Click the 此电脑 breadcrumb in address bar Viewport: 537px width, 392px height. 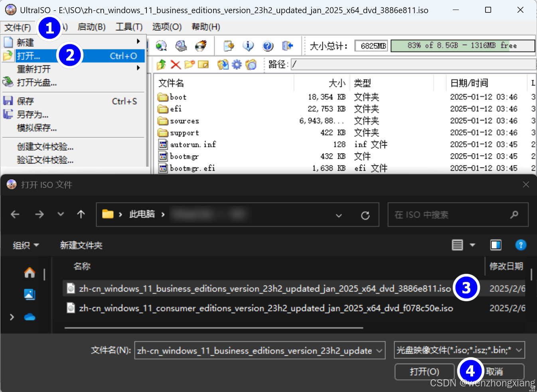(x=142, y=214)
